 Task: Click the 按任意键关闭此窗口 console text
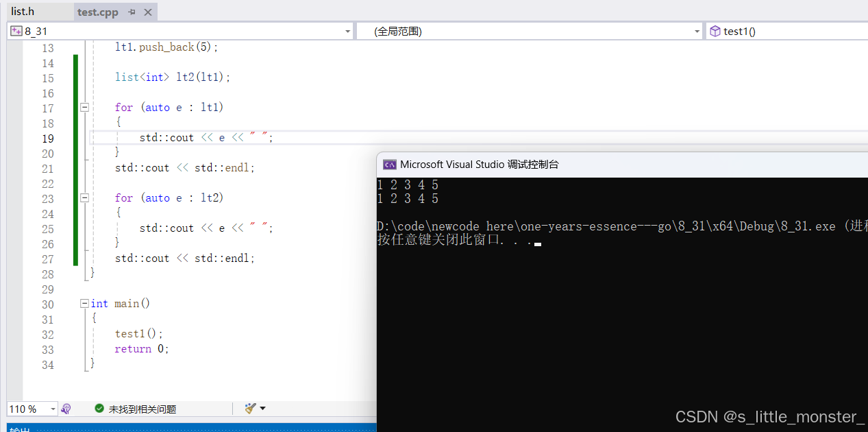pyautogui.click(x=456, y=240)
